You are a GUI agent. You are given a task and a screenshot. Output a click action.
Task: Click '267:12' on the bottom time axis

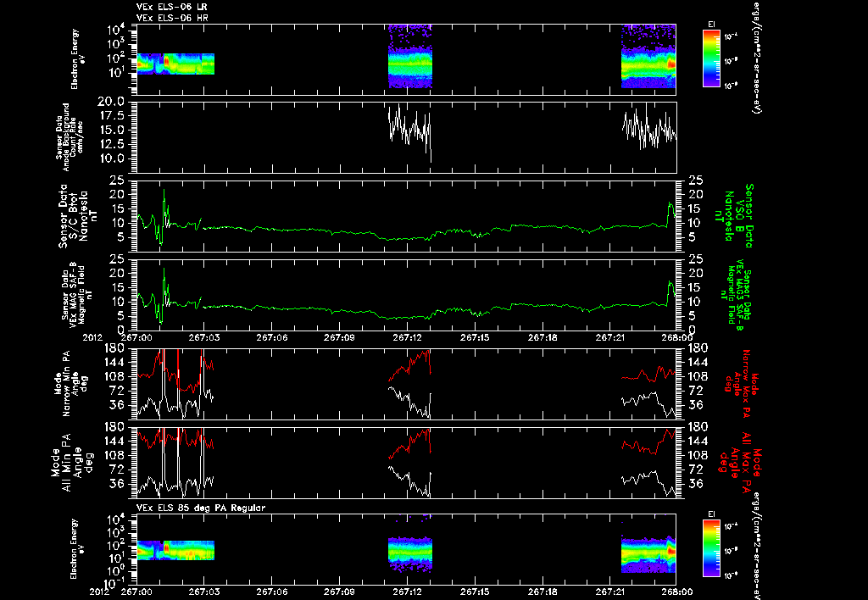[x=408, y=592]
